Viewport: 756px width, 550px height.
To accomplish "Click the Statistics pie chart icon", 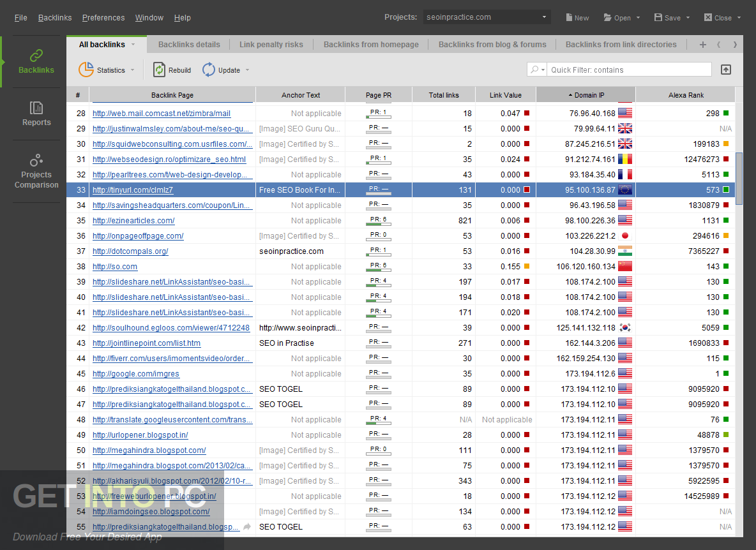I will (x=86, y=70).
